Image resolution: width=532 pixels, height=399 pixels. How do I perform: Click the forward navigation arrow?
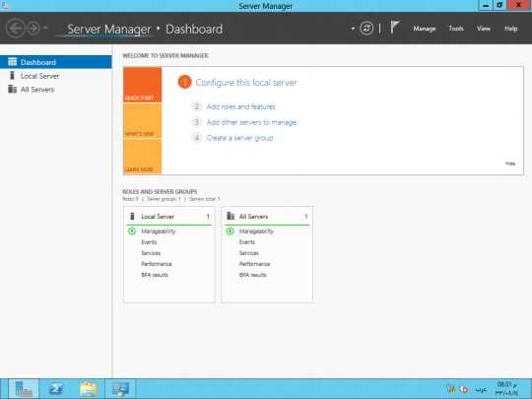click(x=33, y=29)
